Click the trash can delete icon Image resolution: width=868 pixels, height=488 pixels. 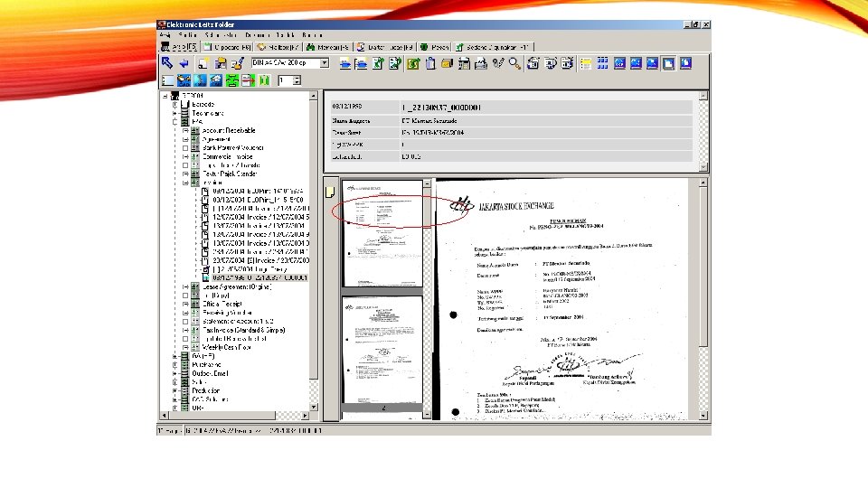(430, 63)
